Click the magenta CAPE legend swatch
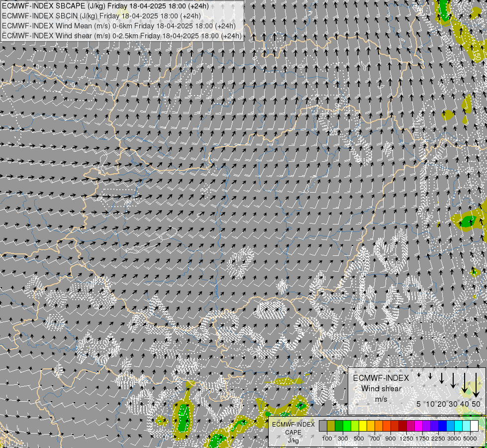The height and width of the screenshot is (448, 487). coord(419,426)
